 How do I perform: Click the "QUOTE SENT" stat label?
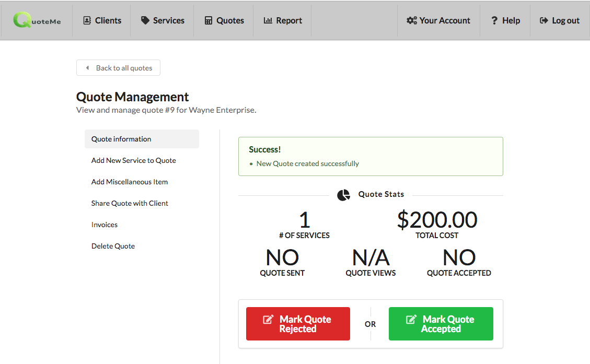tap(282, 273)
